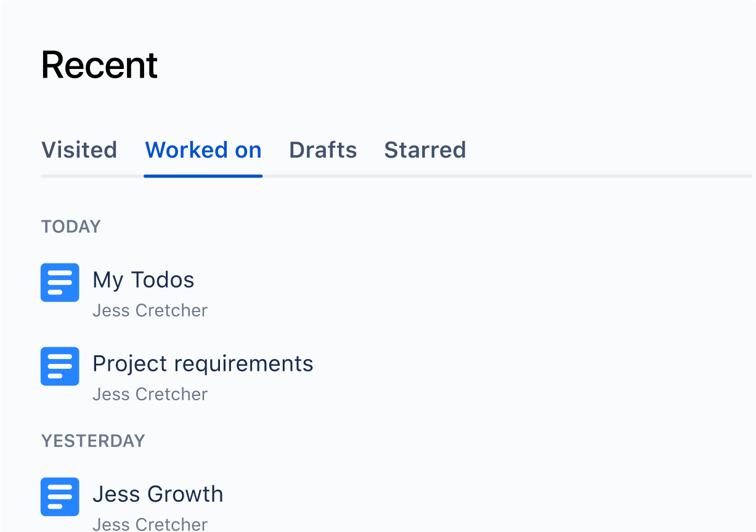Click the My Todos page icon
756x532 pixels.
pos(60,283)
